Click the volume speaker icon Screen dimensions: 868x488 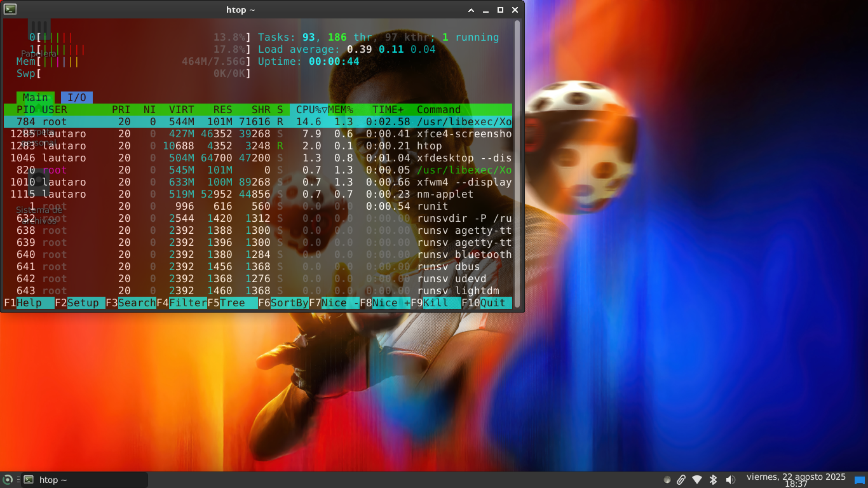tap(730, 480)
